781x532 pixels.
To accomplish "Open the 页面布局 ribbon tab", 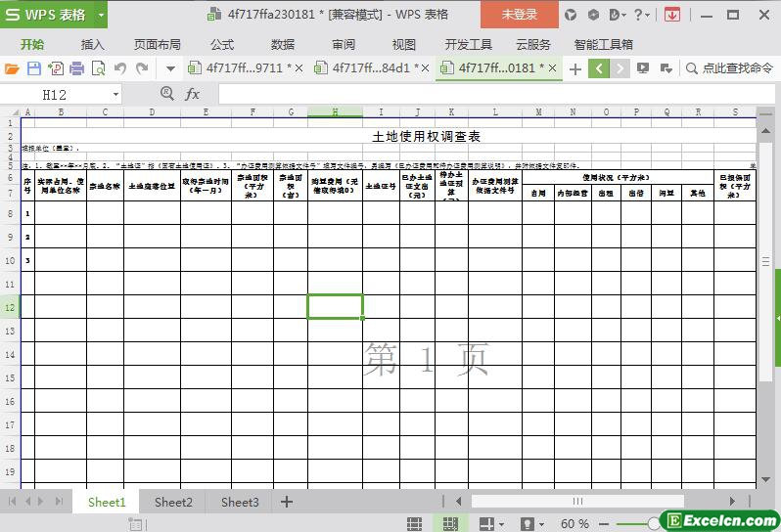I will [158, 45].
